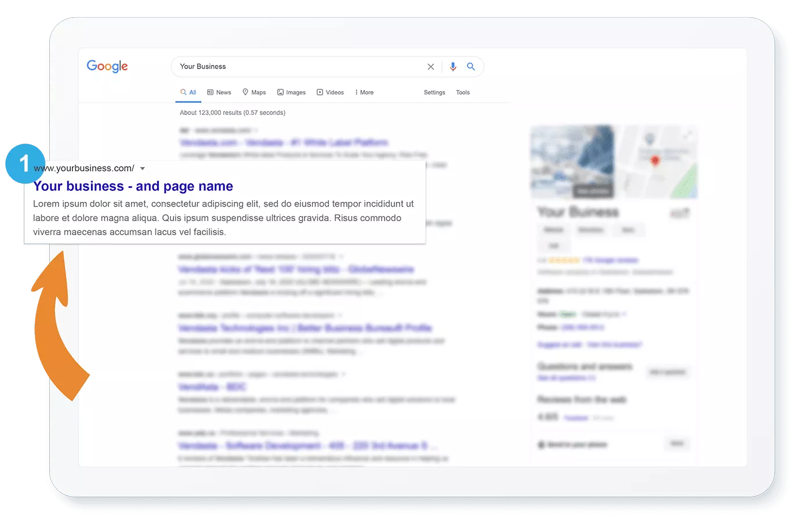Click the newspaper icon on the News tab

click(210, 92)
